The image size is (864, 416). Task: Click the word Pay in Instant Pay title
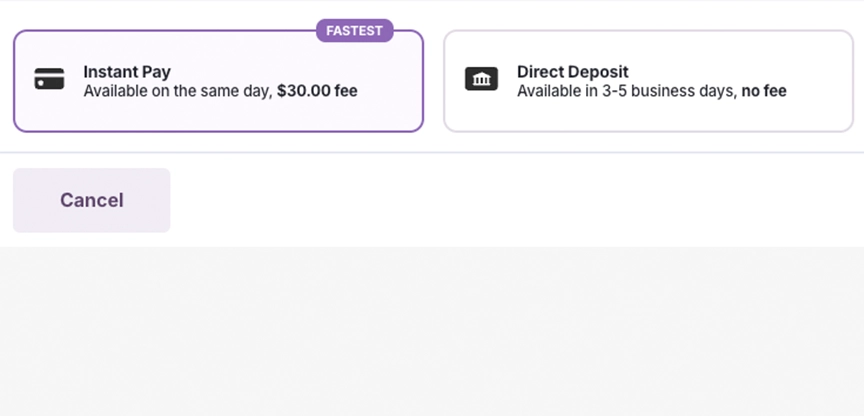tap(156, 72)
